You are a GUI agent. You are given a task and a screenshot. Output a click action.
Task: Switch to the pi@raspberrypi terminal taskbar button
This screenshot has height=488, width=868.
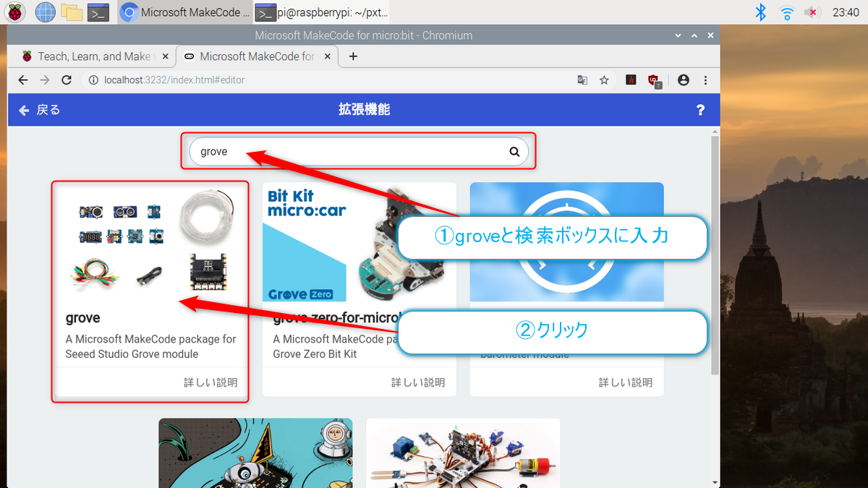322,12
